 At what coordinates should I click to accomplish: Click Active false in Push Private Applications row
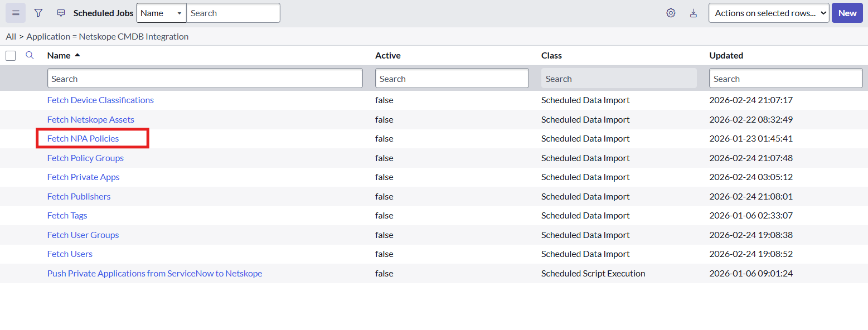click(x=384, y=273)
